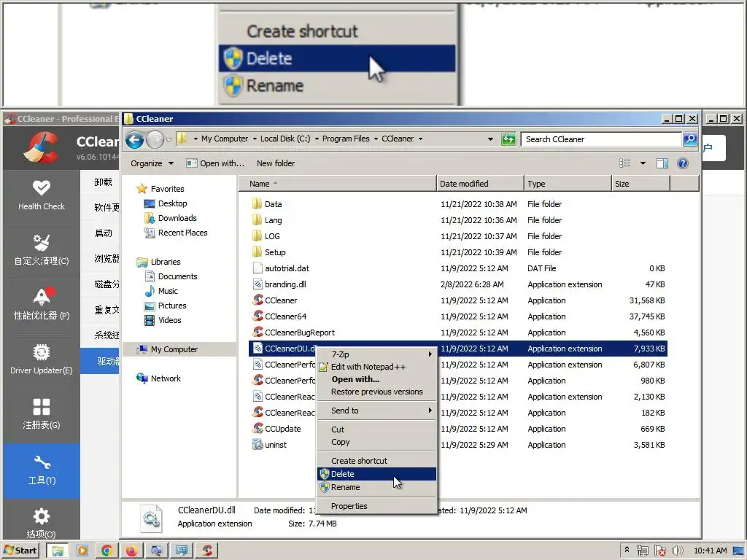Open Explorer help question mark icon

pos(683,163)
